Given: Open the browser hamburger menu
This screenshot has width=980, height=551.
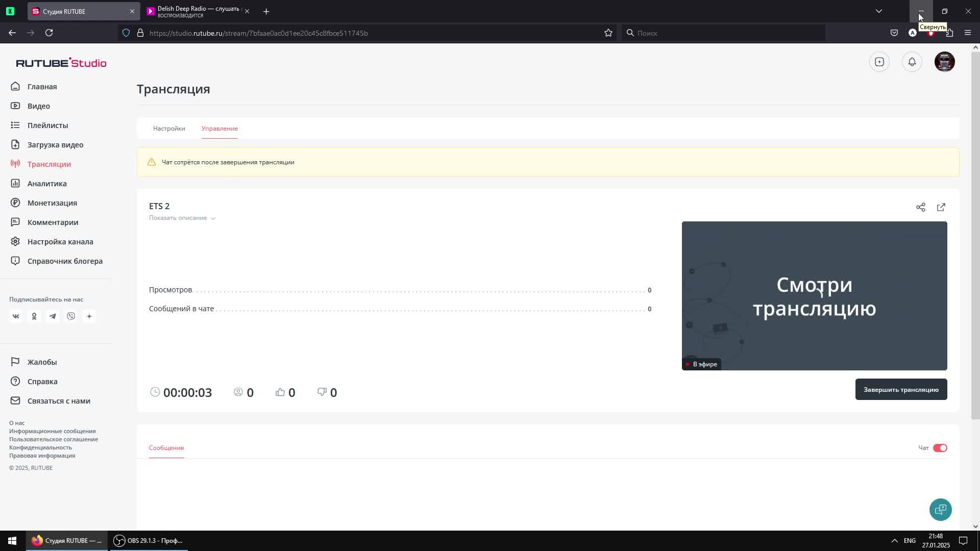Looking at the screenshot, I should click(x=968, y=33).
